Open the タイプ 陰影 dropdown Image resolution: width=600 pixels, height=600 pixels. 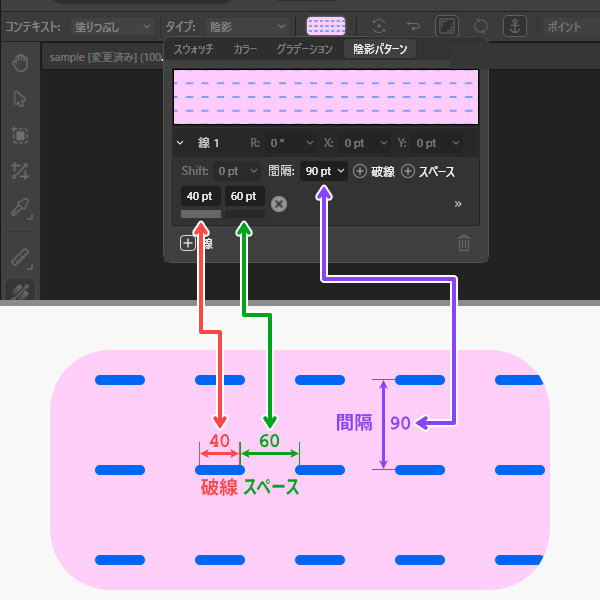click(245, 26)
